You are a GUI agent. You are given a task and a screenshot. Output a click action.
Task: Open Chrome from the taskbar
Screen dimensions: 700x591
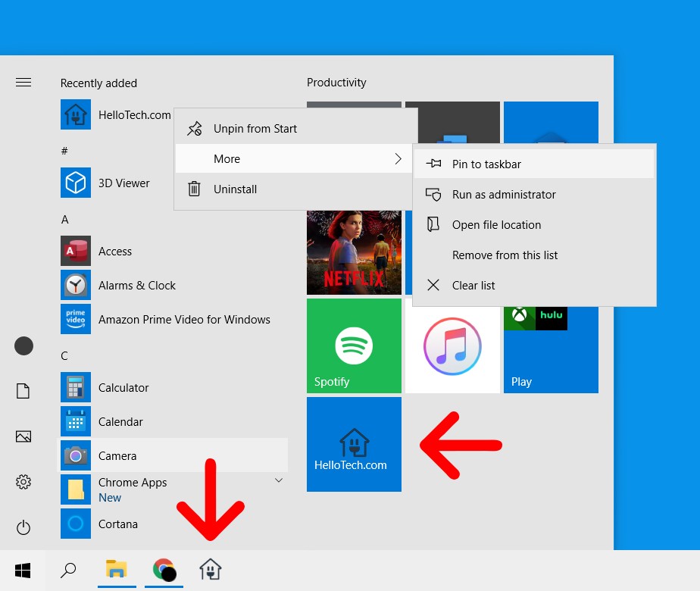[164, 570]
